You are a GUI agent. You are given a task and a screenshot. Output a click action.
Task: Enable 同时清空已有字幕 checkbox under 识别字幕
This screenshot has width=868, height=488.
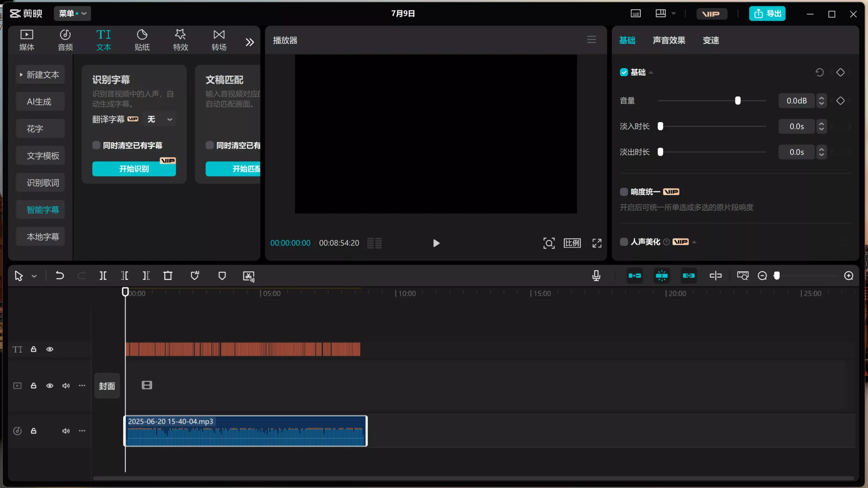point(96,145)
